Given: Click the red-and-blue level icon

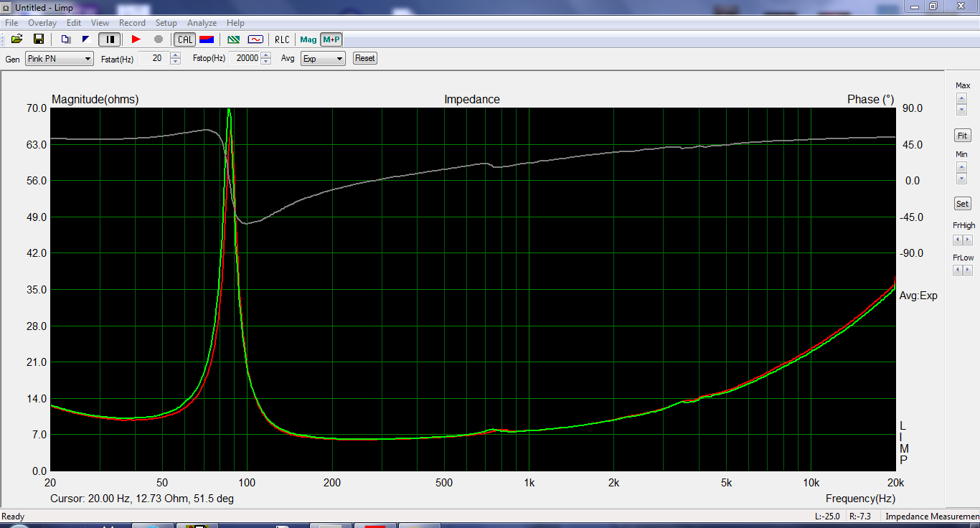Looking at the screenshot, I should tap(207, 39).
